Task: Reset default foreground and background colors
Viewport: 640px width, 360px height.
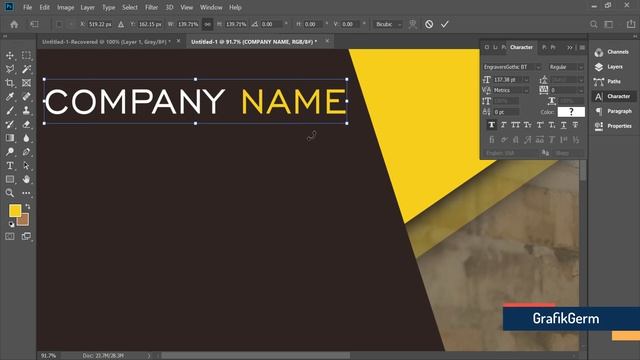Action: pyautogui.click(x=11, y=224)
